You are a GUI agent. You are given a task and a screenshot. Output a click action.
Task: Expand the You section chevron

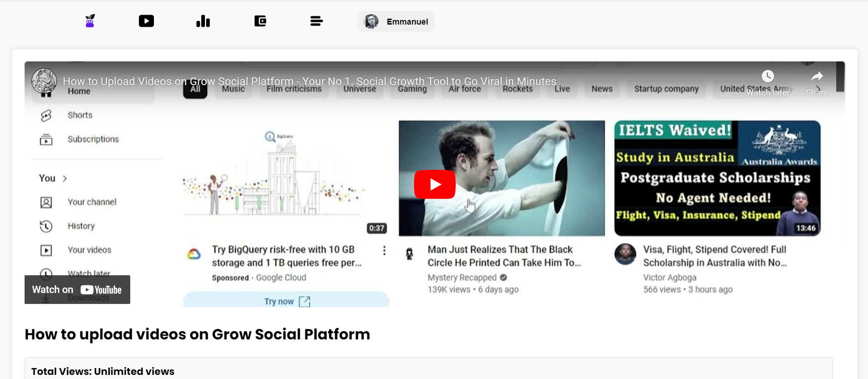pos(65,178)
